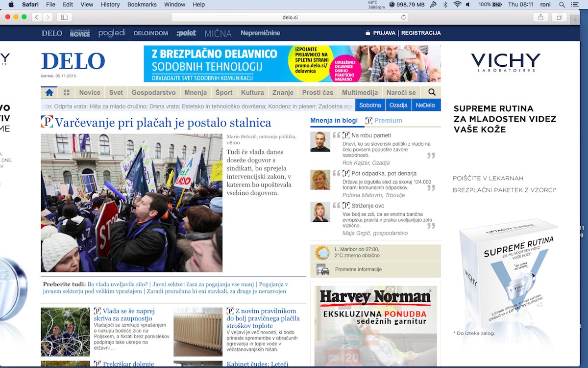Click the delo.si address bar field

290,17
